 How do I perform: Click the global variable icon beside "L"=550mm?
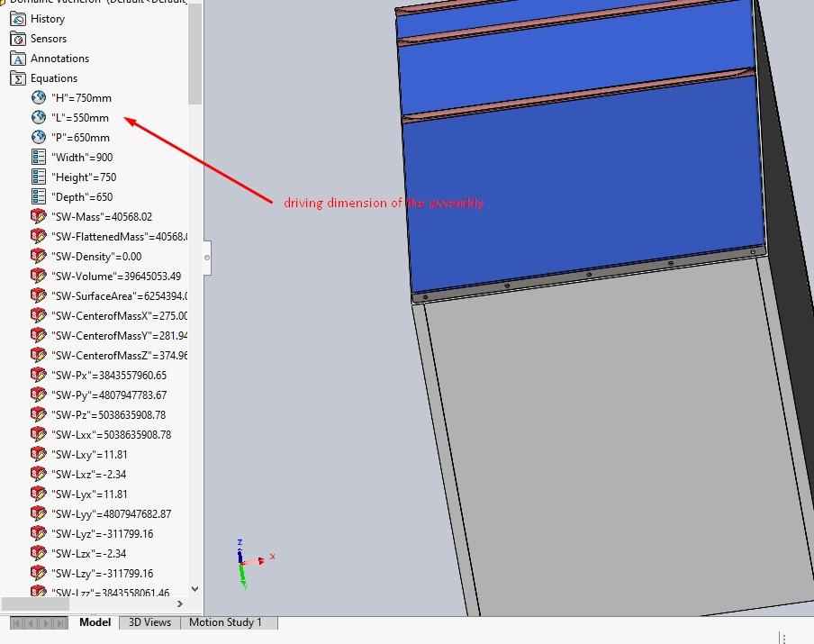pos(39,117)
